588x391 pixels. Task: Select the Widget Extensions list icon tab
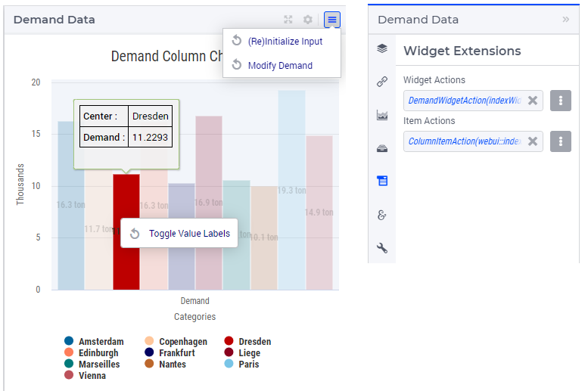pos(382,181)
